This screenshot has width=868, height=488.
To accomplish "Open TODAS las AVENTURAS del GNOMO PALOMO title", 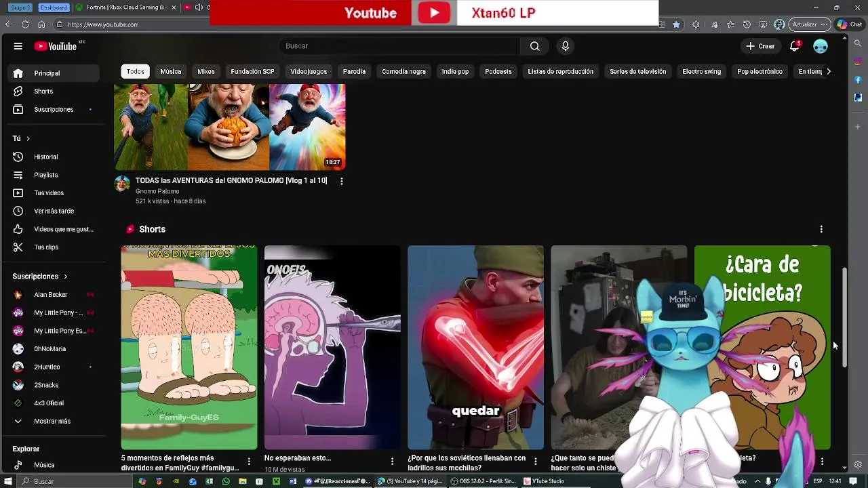I will (x=231, y=180).
